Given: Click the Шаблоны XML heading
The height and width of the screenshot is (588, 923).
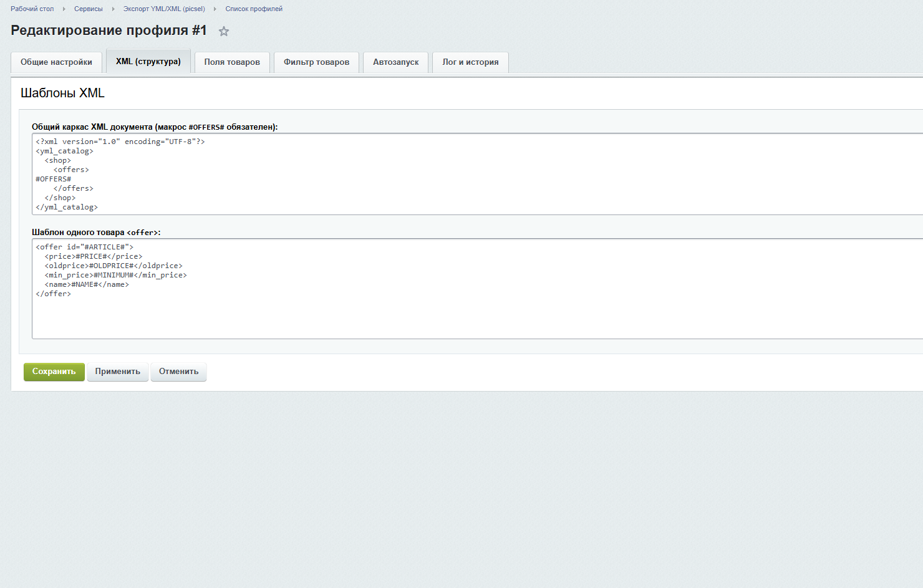Looking at the screenshot, I should [x=62, y=93].
